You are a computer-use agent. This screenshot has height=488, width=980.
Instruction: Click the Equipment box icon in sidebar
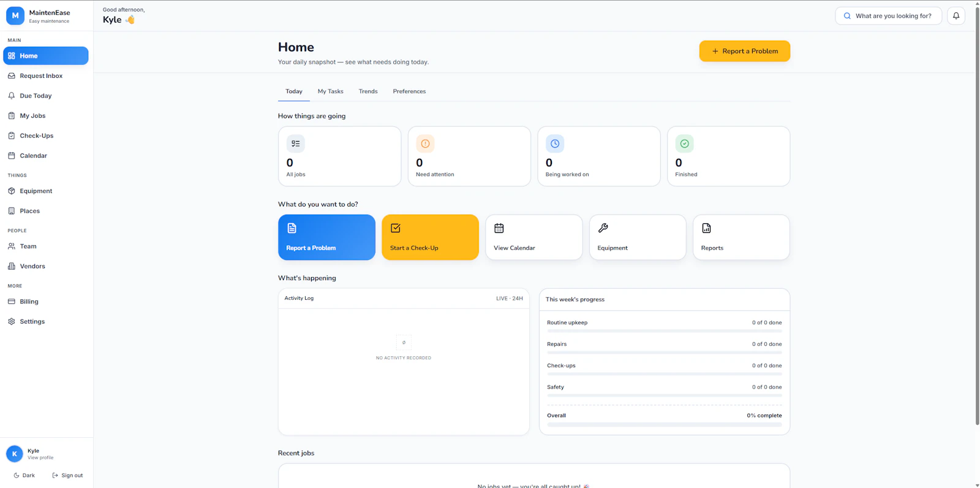12,191
